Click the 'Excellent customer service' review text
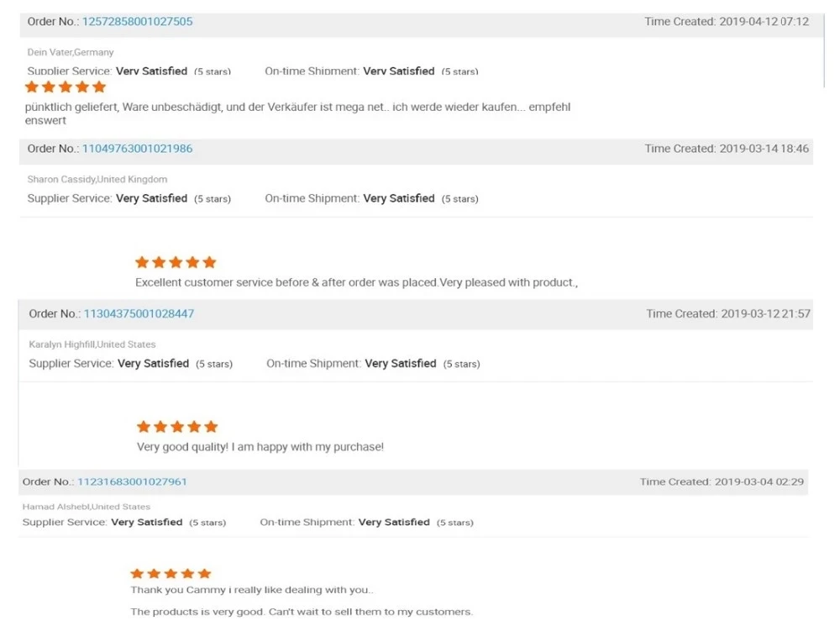Image resolution: width=840 pixels, height=626 pixels. (x=356, y=282)
